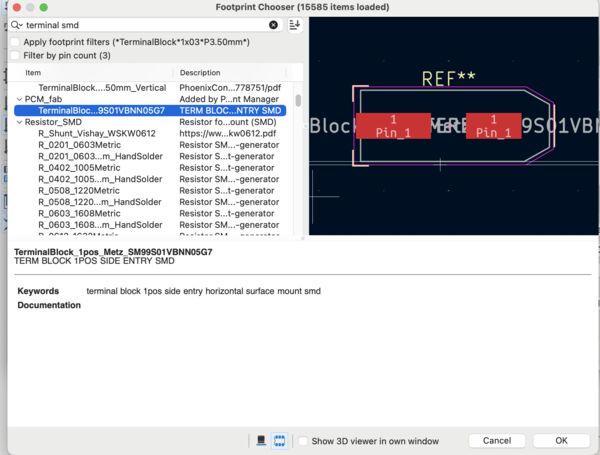The width and height of the screenshot is (600, 455).
Task: Click 'TERM BLOCK 1POS SIDE ENTRY SMD' description
Action: click(x=94, y=261)
